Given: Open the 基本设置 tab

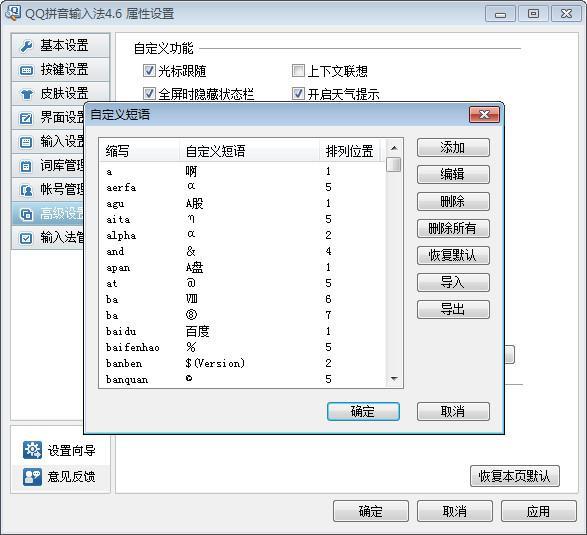Looking at the screenshot, I should [x=60, y=46].
